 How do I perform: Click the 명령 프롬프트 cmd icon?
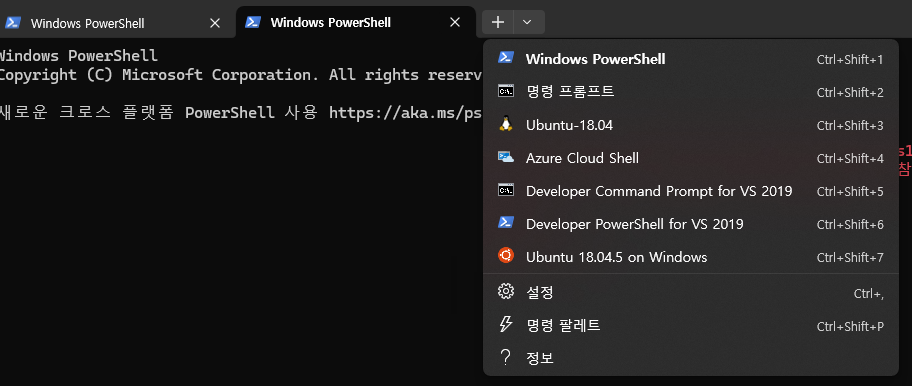point(505,91)
